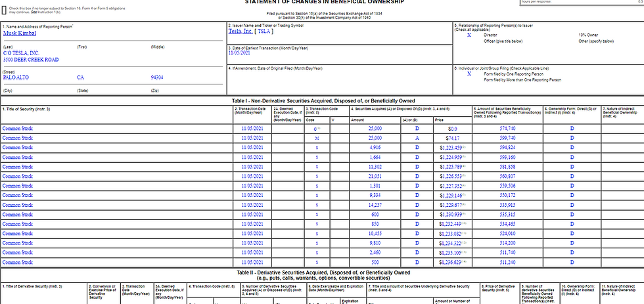Click the 535,915 beneficially owned value

pyautogui.click(x=507, y=205)
